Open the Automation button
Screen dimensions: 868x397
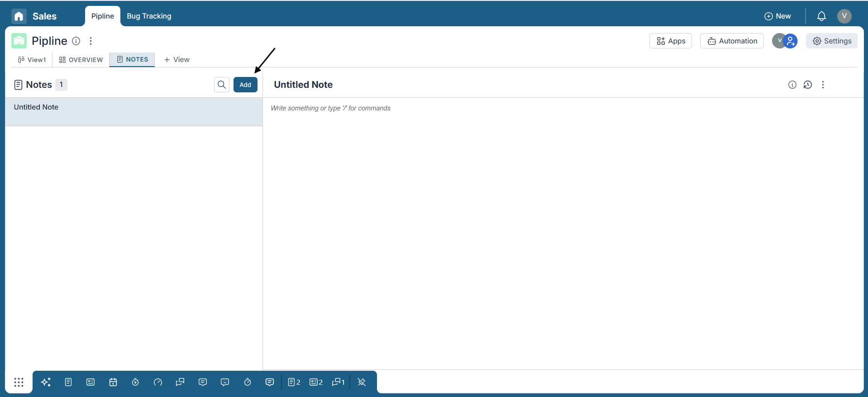[x=732, y=41]
